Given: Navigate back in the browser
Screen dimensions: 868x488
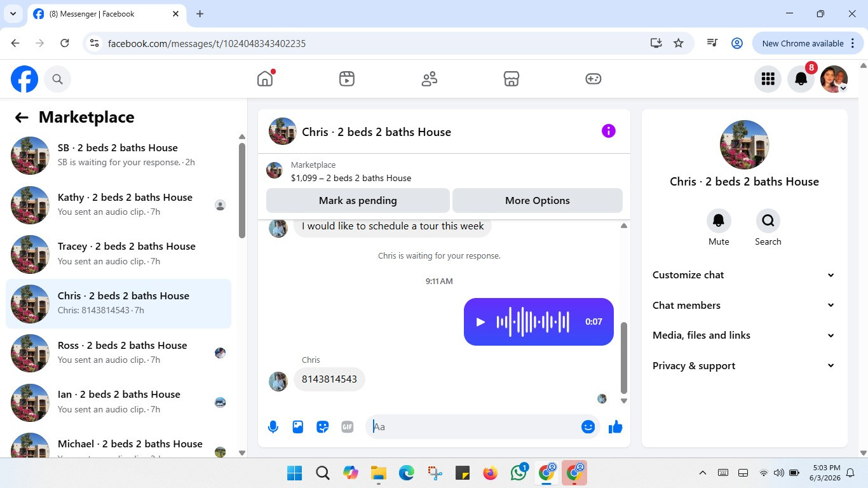Looking at the screenshot, I should pyautogui.click(x=15, y=43).
